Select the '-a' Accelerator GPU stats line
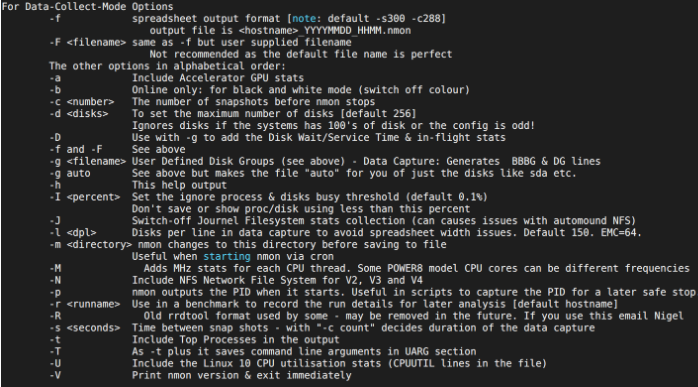 176,78
